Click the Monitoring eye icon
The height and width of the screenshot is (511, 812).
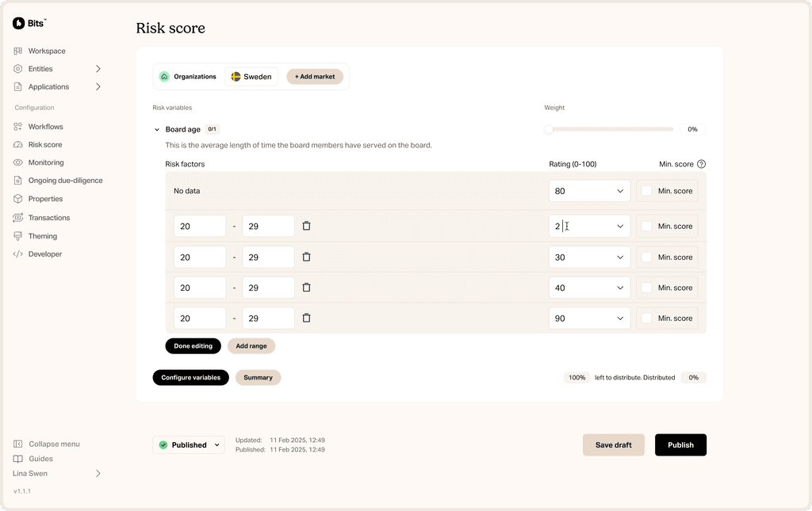pyautogui.click(x=17, y=162)
